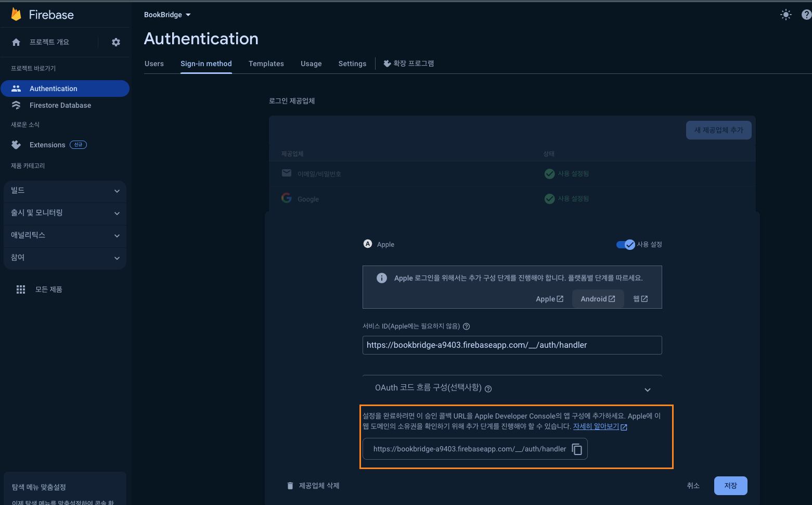
Task: Open the help question mark icon
Action: click(x=806, y=15)
